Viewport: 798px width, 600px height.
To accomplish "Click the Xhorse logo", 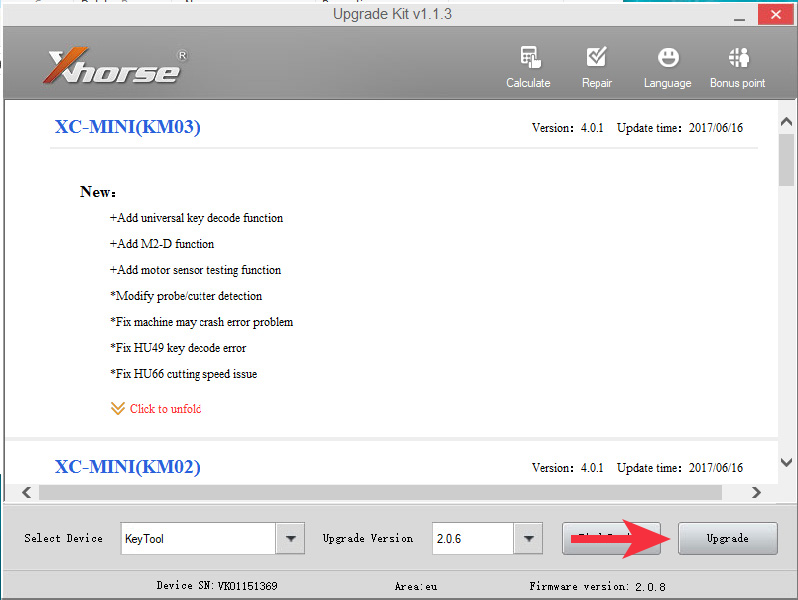I will (x=115, y=66).
